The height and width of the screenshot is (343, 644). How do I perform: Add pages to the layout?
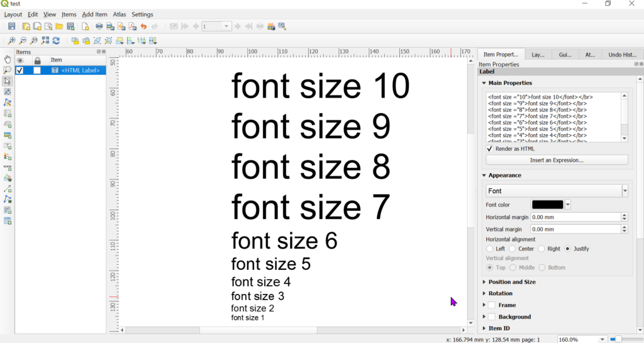[85, 26]
